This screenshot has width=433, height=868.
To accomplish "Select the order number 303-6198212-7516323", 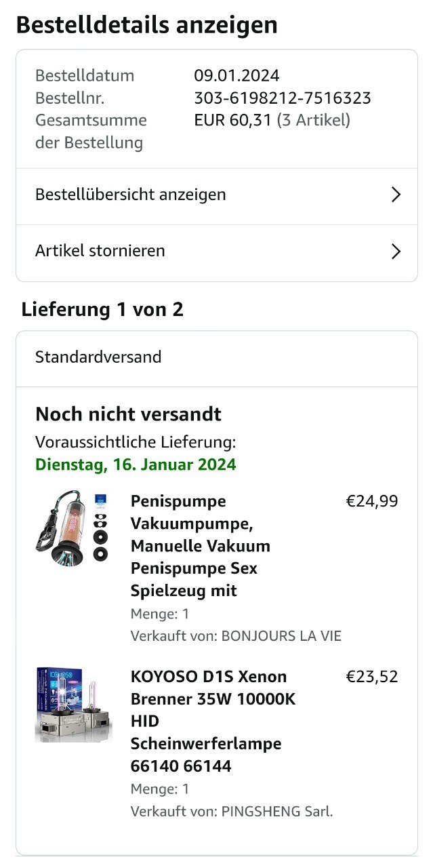I will coord(283,98).
